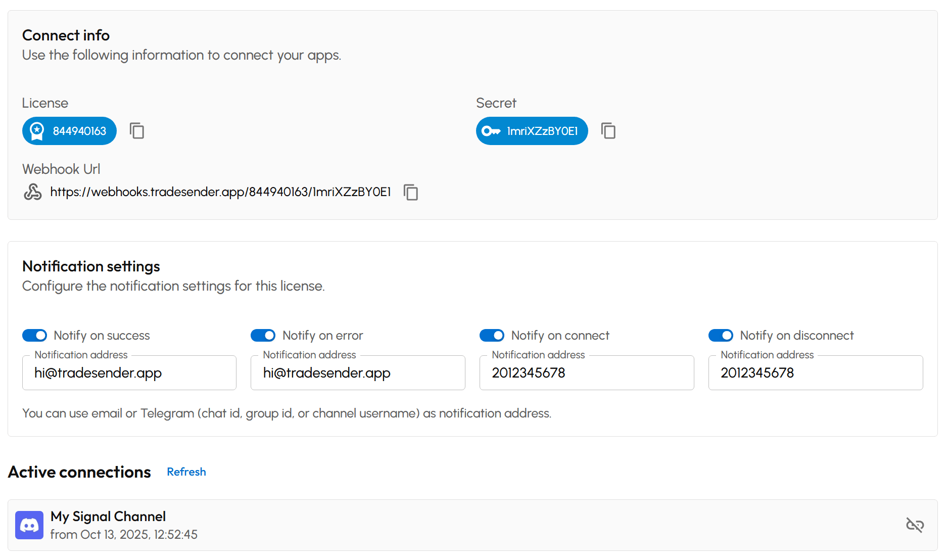Image resolution: width=947 pixels, height=560 pixels.
Task: Click the Discord icon for My Signal Channel
Action: click(29, 525)
